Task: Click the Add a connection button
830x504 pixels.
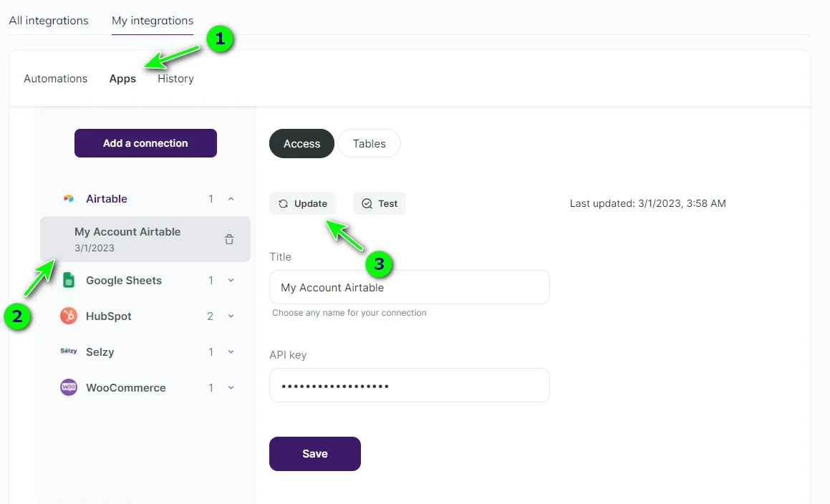Action: coord(145,143)
